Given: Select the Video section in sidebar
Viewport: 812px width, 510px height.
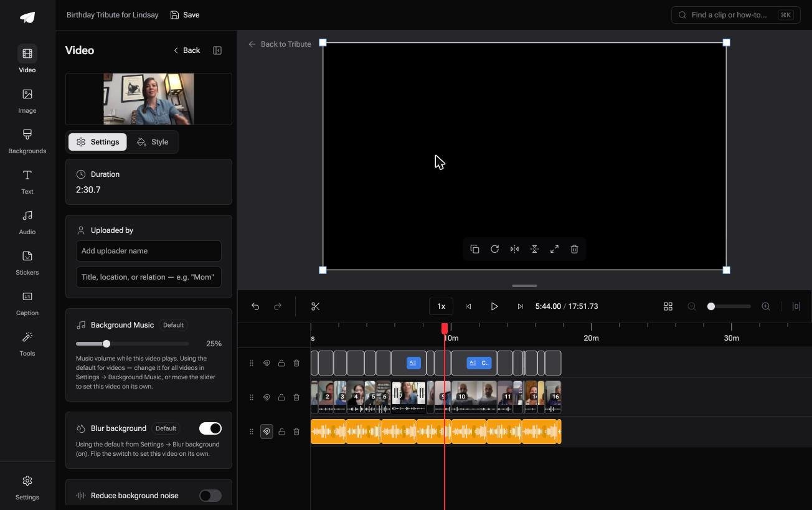Looking at the screenshot, I should tap(27, 60).
